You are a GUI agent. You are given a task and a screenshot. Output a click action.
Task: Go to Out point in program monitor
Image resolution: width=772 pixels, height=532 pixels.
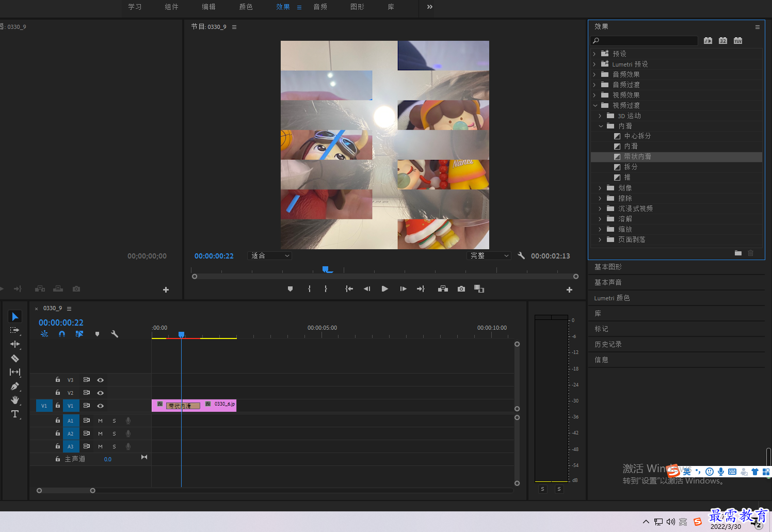(x=421, y=289)
